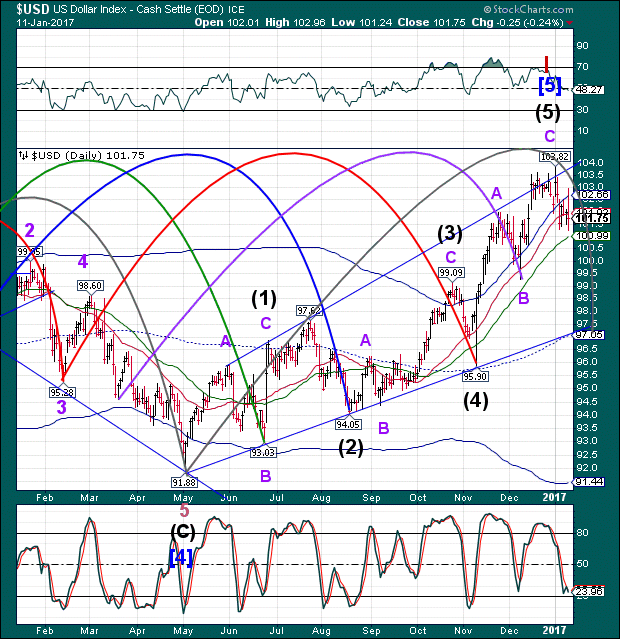Click the blue '[4]' wave label
The image size is (620, 639).
pos(181,558)
